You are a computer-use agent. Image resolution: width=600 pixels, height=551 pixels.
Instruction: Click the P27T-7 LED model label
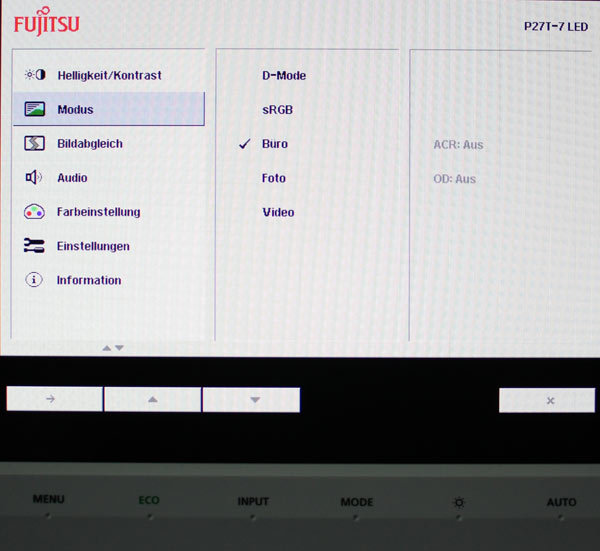[x=556, y=26]
